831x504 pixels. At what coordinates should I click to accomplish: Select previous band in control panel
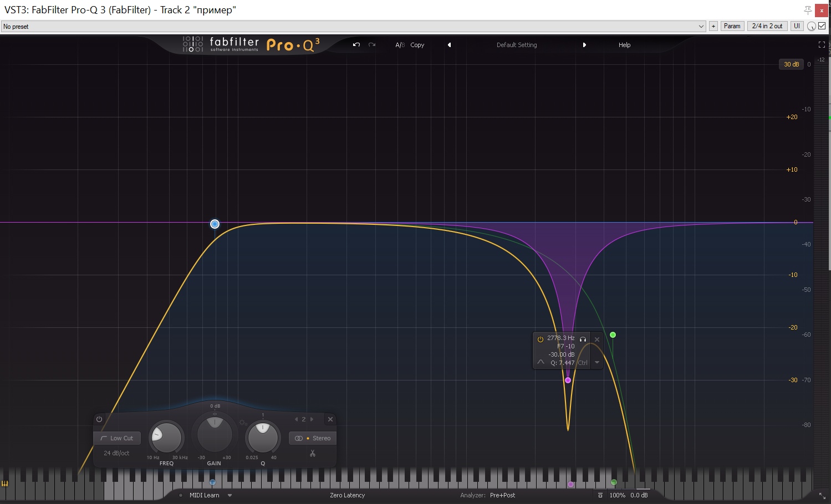click(296, 419)
